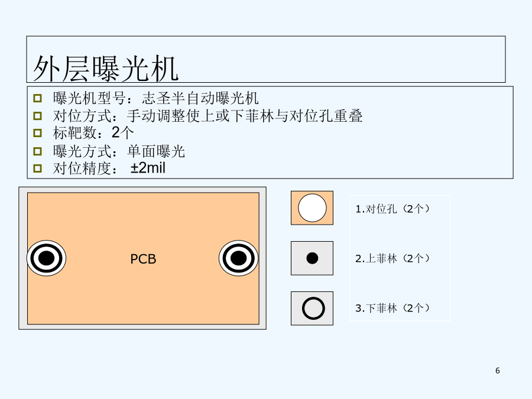
Task: Click the left bullseye target on PCB
Action: (47, 258)
